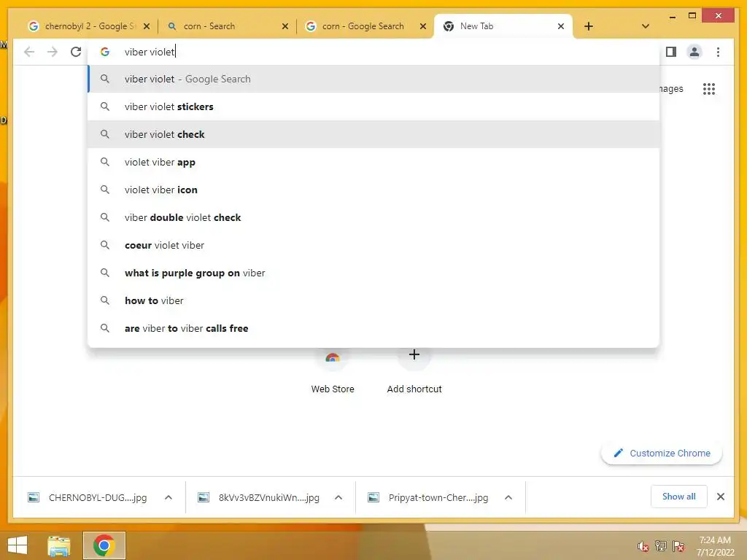Click Show all downloads button

pyautogui.click(x=679, y=497)
